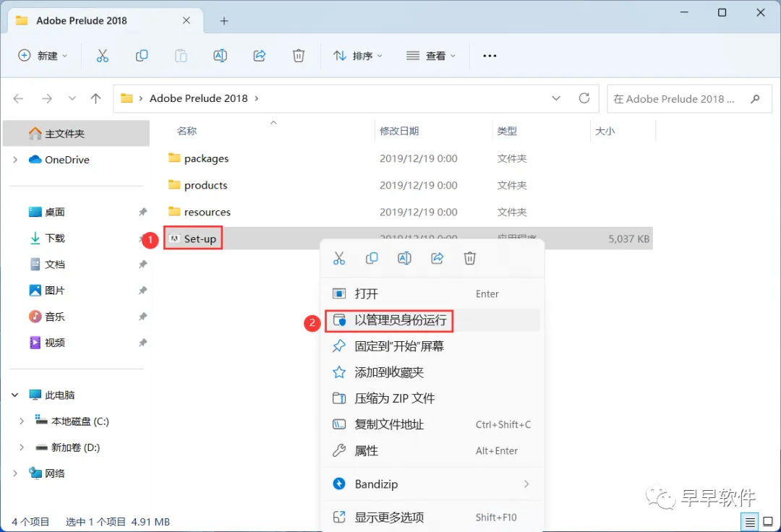Viewport: 781px width, 532px height.
Task: Close the Adobe Prelude 2018 tab
Action: [x=187, y=20]
